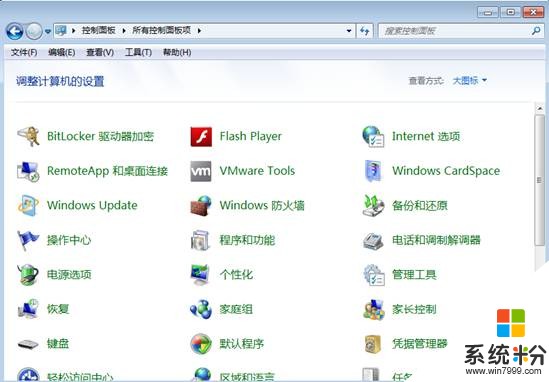Open the 查看(V) menu
This screenshot has width=549, height=382.
[100, 53]
